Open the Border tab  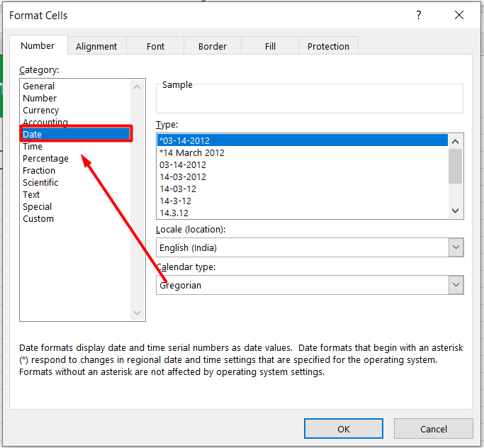[213, 46]
